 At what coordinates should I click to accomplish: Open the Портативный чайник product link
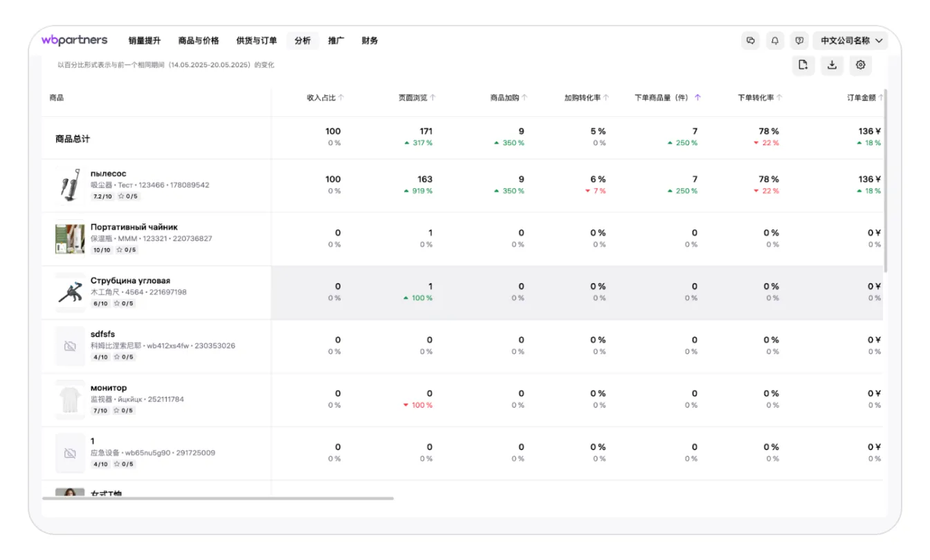pos(134,227)
